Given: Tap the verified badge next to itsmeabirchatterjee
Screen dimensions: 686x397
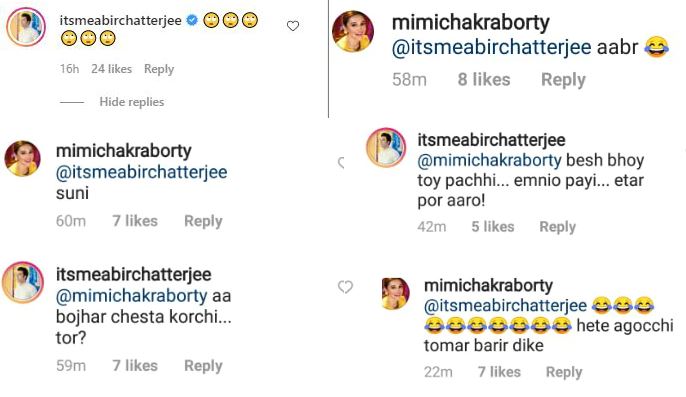Looking at the screenshot, I should pyautogui.click(x=192, y=20).
